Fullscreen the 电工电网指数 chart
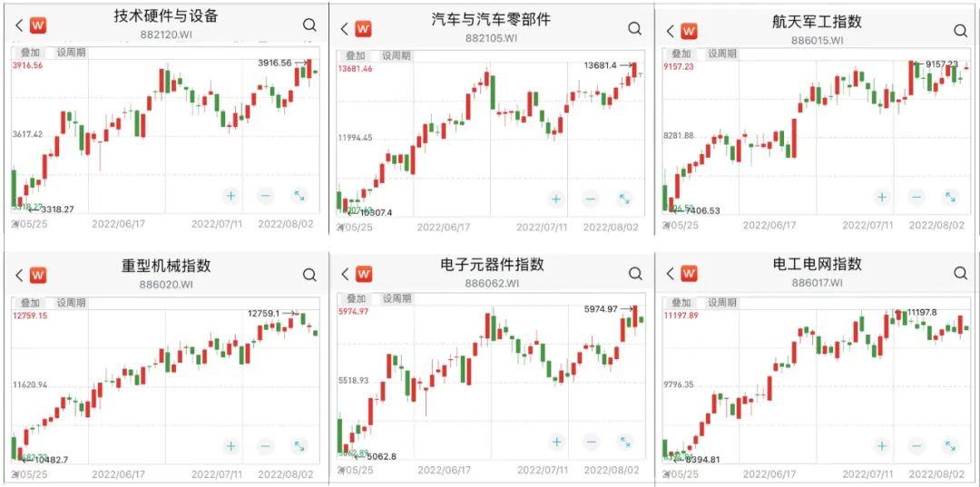Viewport: 980px width, 487px height. 950,446
